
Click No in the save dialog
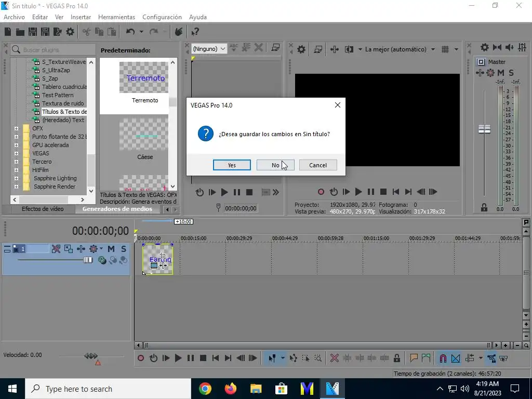pyautogui.click(x=275, y=165)
